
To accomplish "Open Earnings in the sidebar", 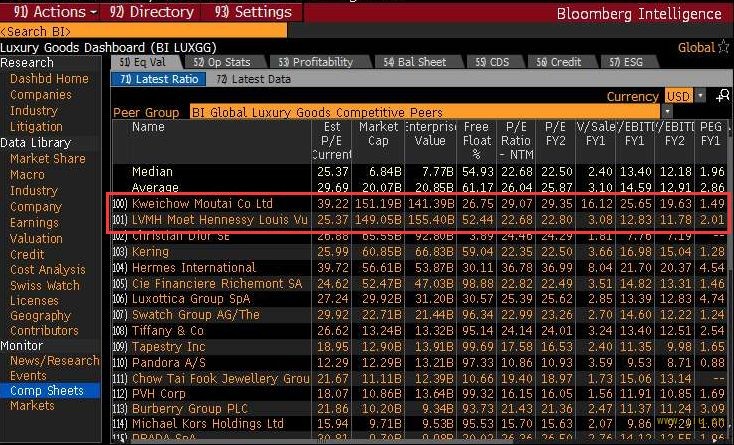I will 34,223.
